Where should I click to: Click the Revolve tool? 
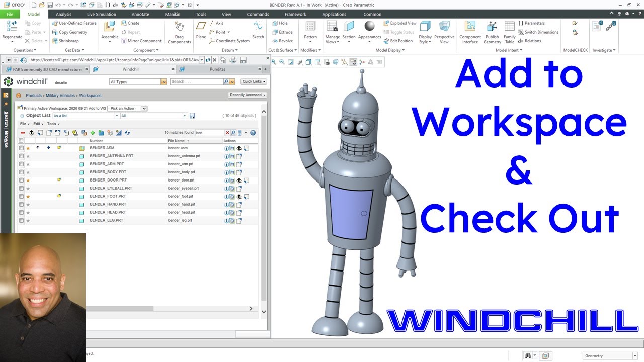[282, 41]
